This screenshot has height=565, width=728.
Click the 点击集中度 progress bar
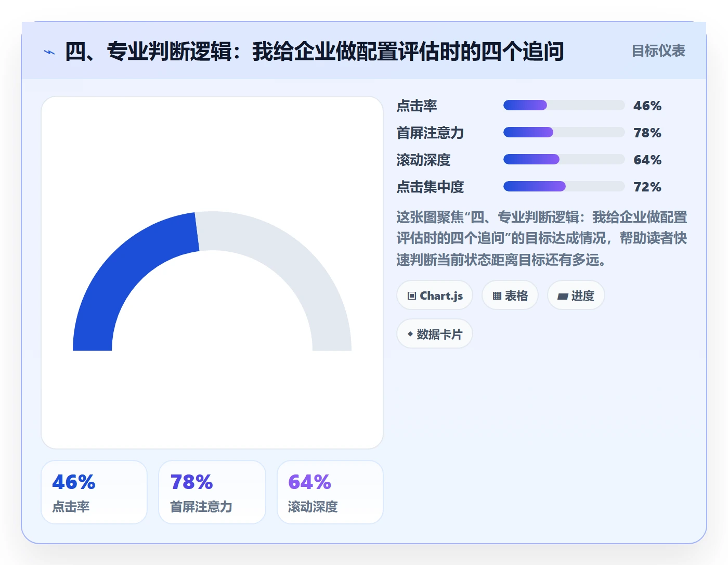click(564, 186)
